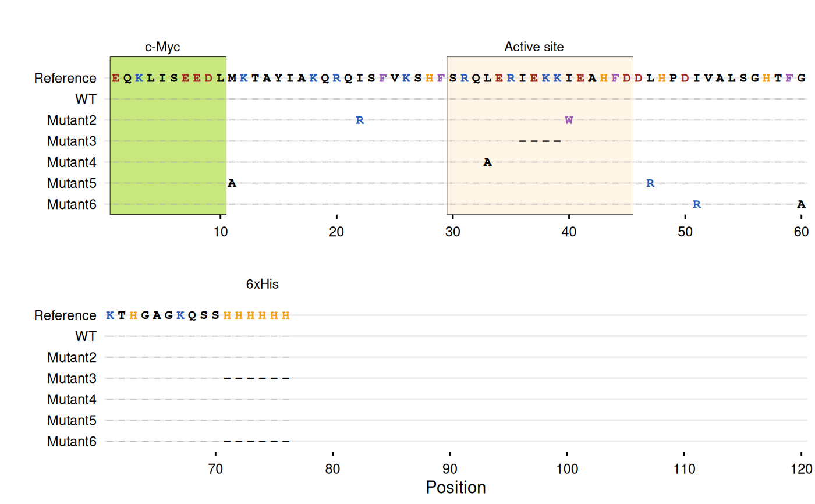Select the Active site annotation label

pos(534,47)
